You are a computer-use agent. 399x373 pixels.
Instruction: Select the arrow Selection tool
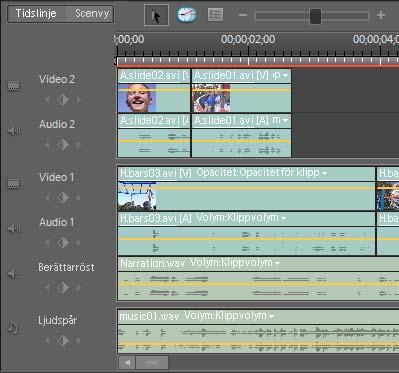[x=156, y=15]
